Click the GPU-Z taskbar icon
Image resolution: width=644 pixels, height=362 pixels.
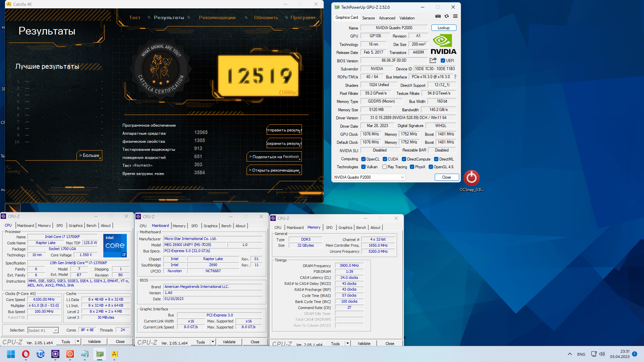point(100,354)
